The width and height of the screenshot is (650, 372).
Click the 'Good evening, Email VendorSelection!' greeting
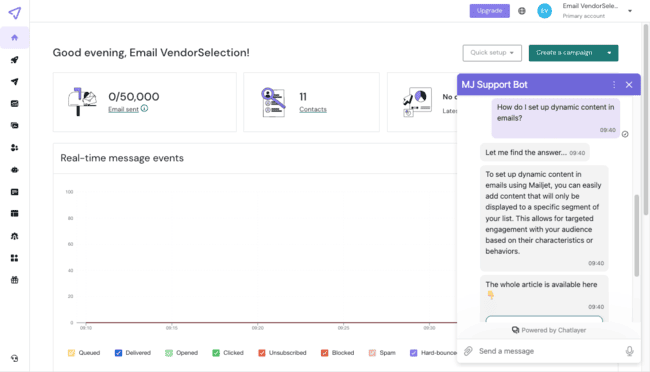tap(151, 53)
